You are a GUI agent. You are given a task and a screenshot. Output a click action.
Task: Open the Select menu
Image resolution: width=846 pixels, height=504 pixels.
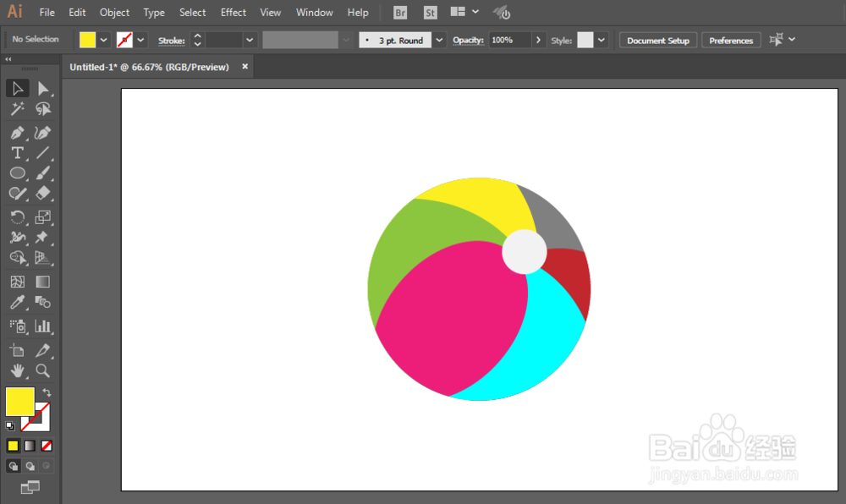193,13
